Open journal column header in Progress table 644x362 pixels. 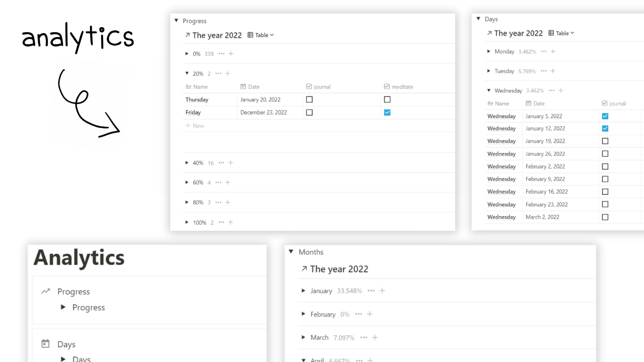coord(318,87)
